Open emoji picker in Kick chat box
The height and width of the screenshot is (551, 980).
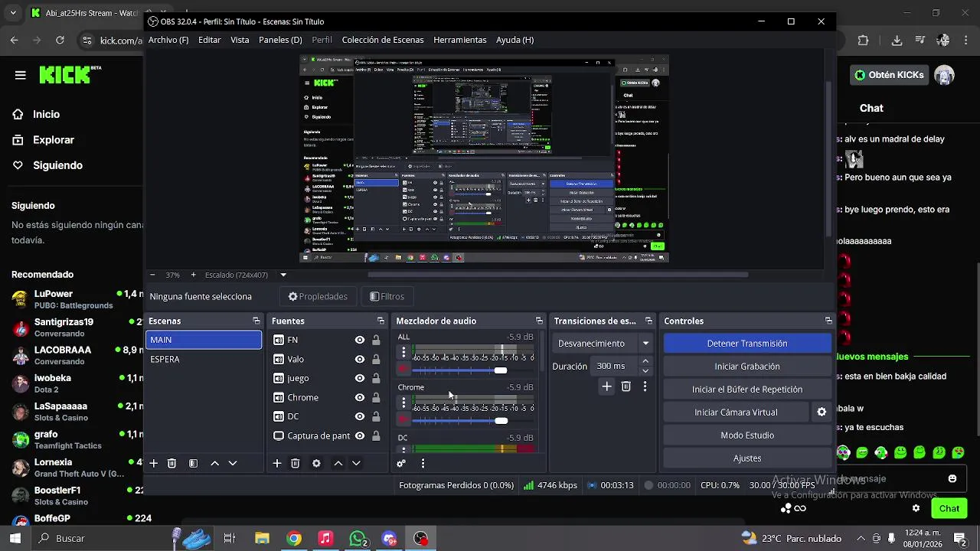pyautogui.click(x=952, y=478)
